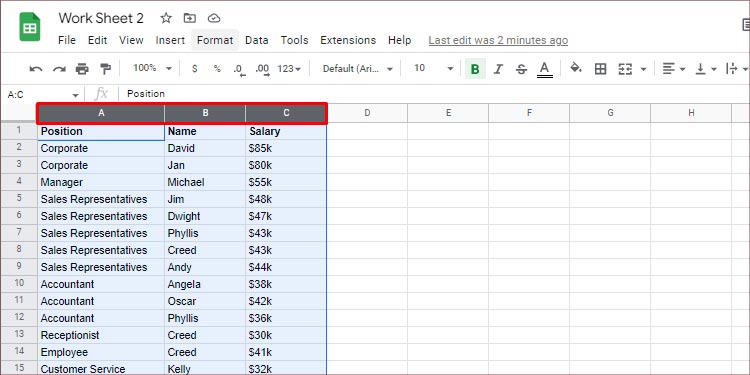Select column F header
750x375 pixels.
click(529, 113)
